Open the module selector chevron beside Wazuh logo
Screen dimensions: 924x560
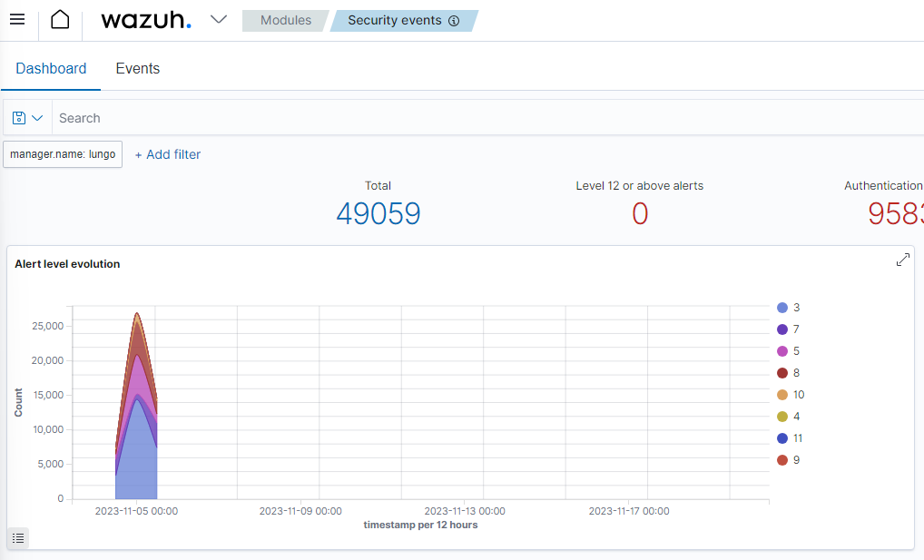tap(218, 19)
